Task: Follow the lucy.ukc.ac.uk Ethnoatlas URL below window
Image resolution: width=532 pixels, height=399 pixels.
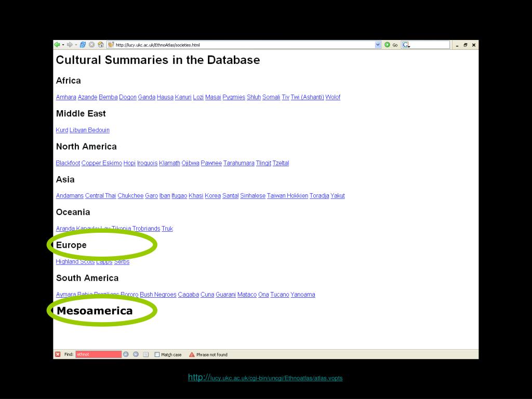Action: tap(265, 378)
